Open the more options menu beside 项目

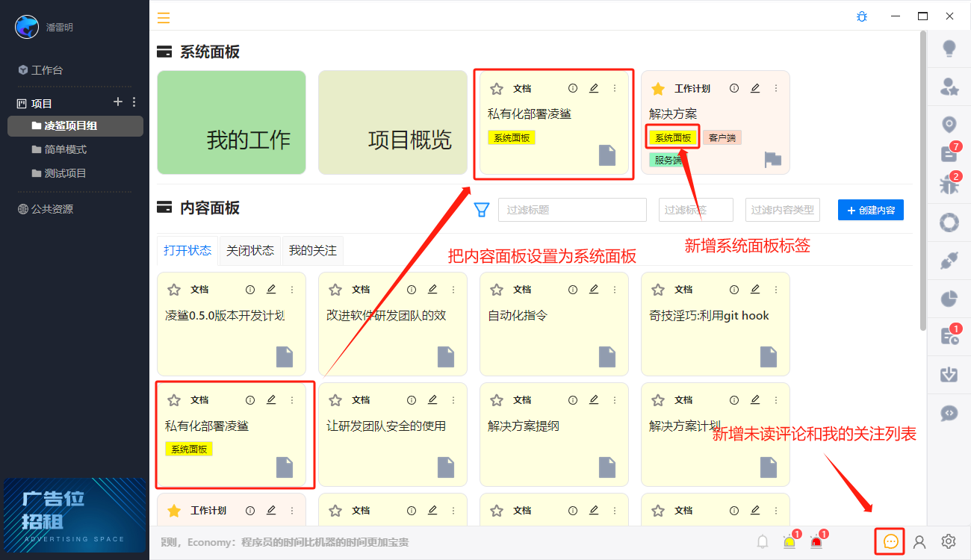[134, 102]
